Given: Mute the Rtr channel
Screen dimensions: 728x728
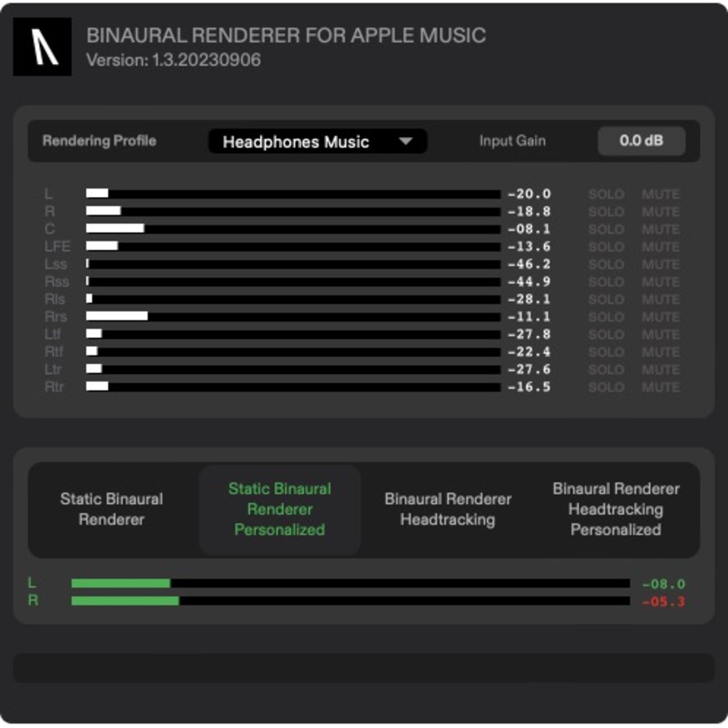Looking at the screenshot, I should point(661,388).
